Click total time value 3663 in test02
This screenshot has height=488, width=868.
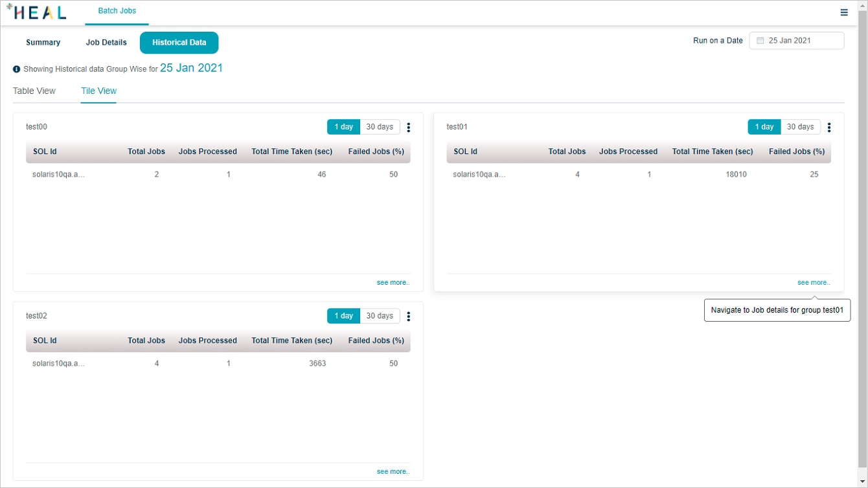coord(317,364)
